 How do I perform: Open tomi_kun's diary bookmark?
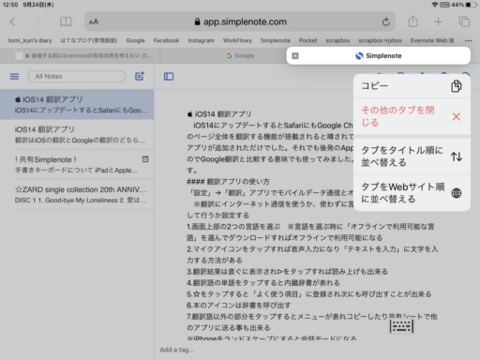30,40
